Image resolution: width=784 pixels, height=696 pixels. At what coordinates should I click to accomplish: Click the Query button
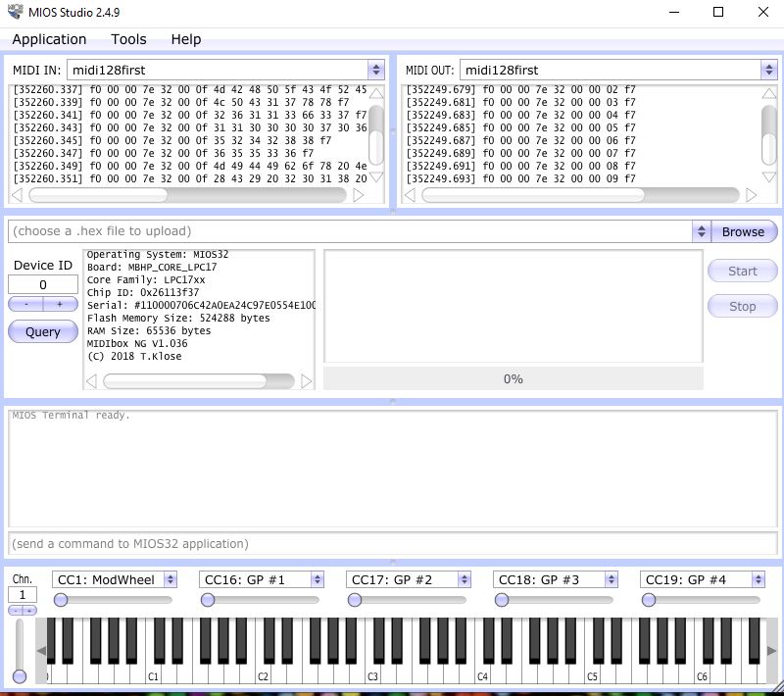point(43,332)
